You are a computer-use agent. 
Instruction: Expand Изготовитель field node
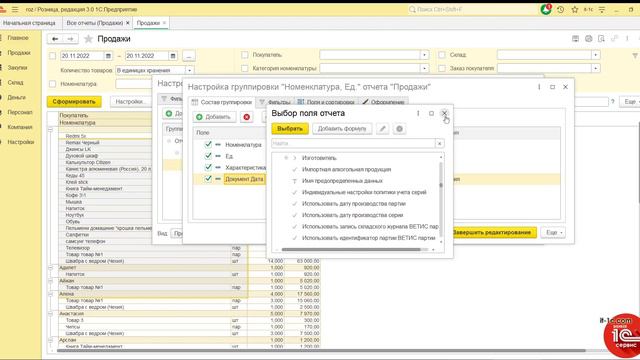click(x=294, y=158)
